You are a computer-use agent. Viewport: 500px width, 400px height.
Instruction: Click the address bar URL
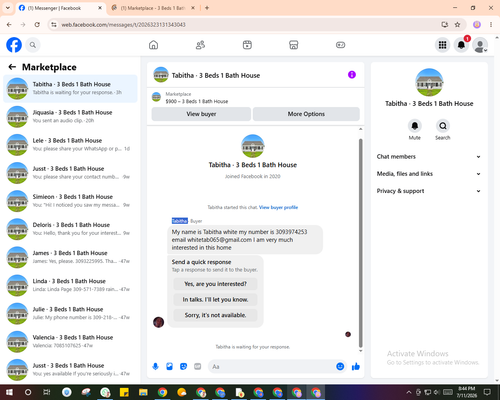[x=123, y=25]
